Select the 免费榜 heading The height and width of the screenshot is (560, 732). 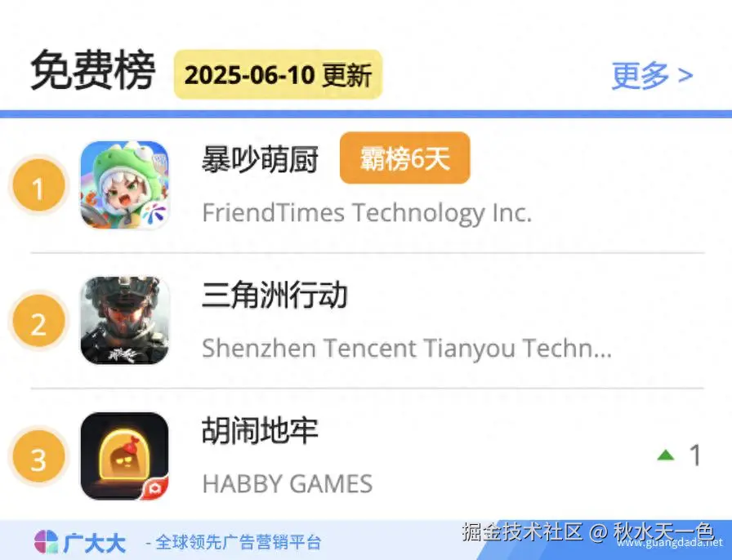click(92, 70)
